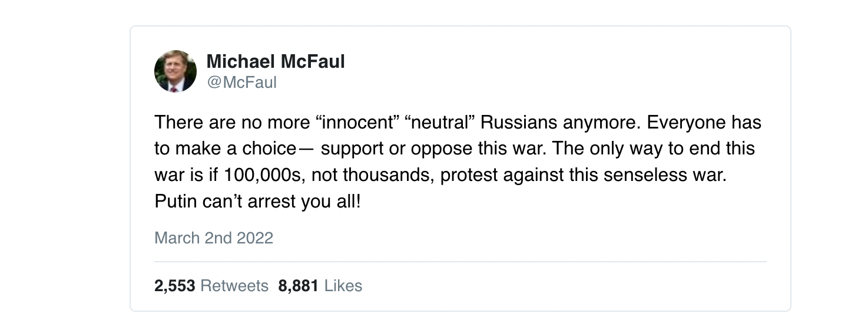Click the divider line above the tweet stats
Viewport: 868px width, 323px height.
(460, 261)
